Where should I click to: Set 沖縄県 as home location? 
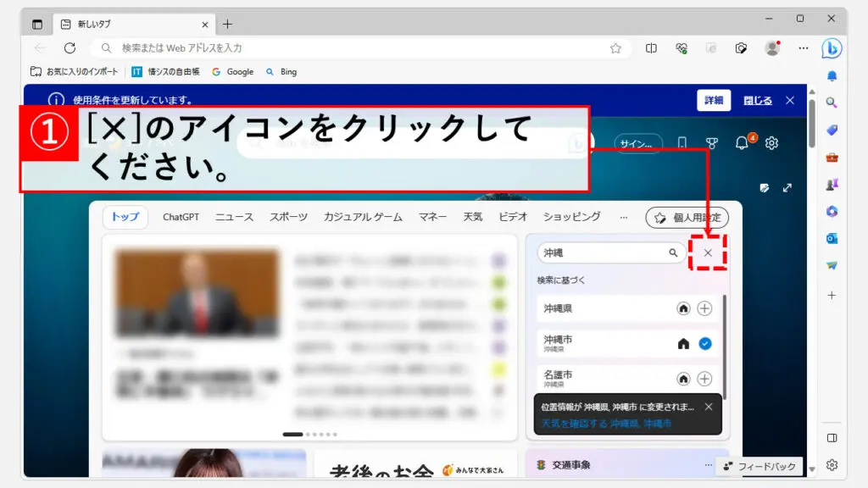click(x=683, y=308)
